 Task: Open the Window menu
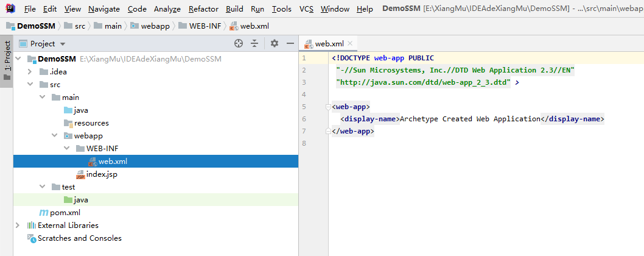pos(335,9)
